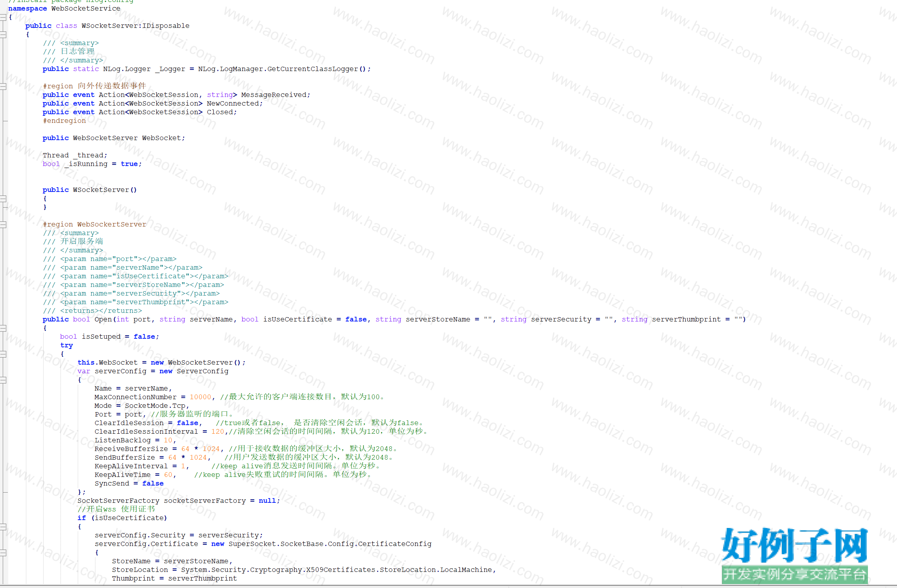The height and width of the screenshot is (588, 897).
Task: Click the //开启wss 使用证书 comment
Action: (116, 509)
